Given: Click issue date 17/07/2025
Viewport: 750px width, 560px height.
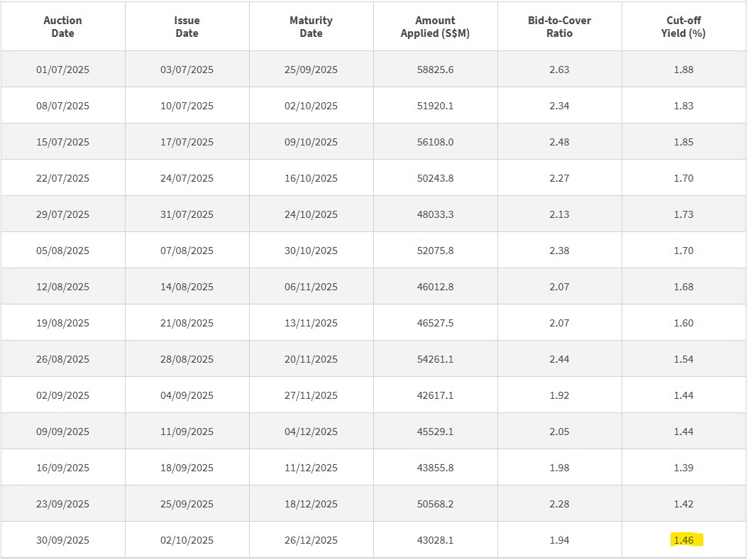Looking at the screenshot, I should tap(187, 142).
